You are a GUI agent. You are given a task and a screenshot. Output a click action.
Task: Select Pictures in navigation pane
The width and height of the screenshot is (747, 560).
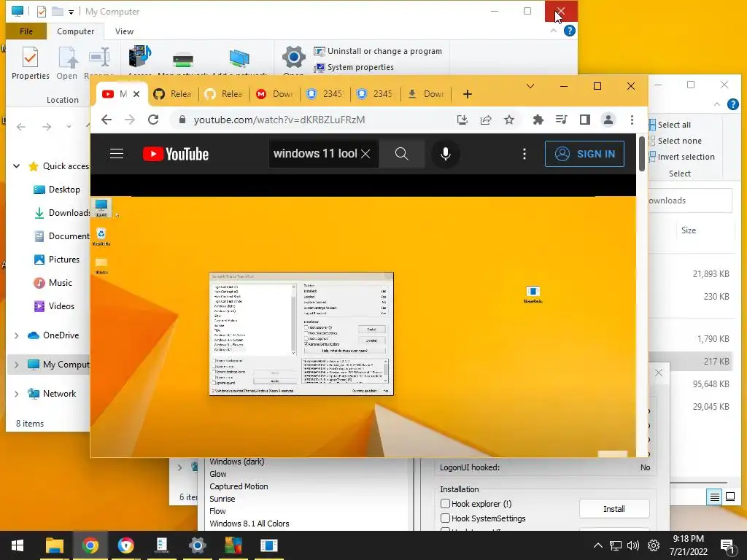pos(56,260)
